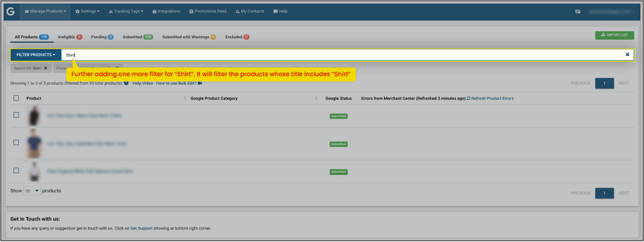Click the search field containing Shirt

343,55
